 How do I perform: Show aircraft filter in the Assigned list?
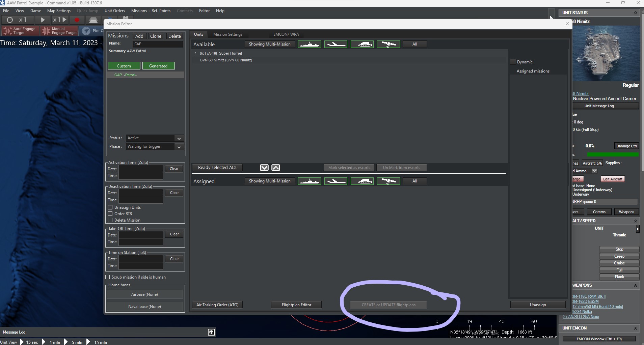(336, 181)
